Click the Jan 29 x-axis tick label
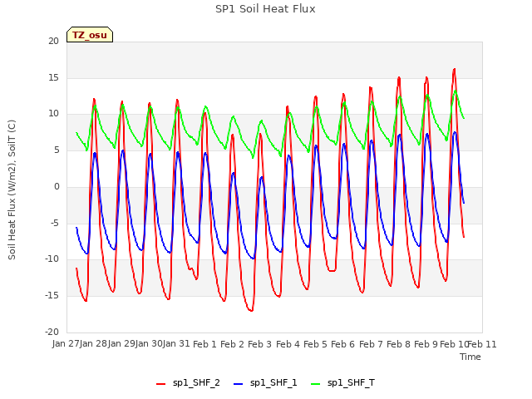Image resolution: width=532 pixels, height=399 pixels. 121,344
